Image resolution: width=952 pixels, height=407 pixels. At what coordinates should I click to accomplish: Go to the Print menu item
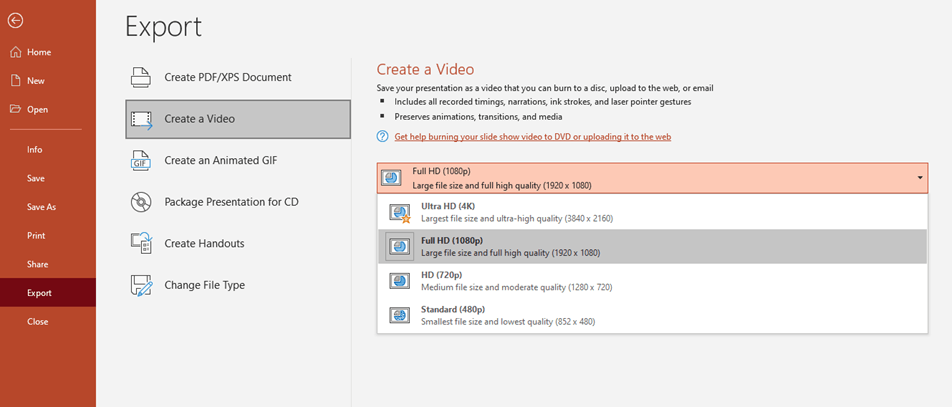coord(36,236)
